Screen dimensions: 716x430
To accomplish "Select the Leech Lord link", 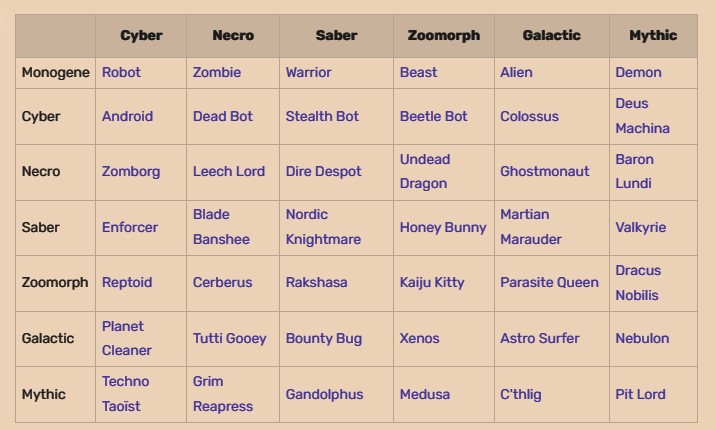I will pos(229,171).
